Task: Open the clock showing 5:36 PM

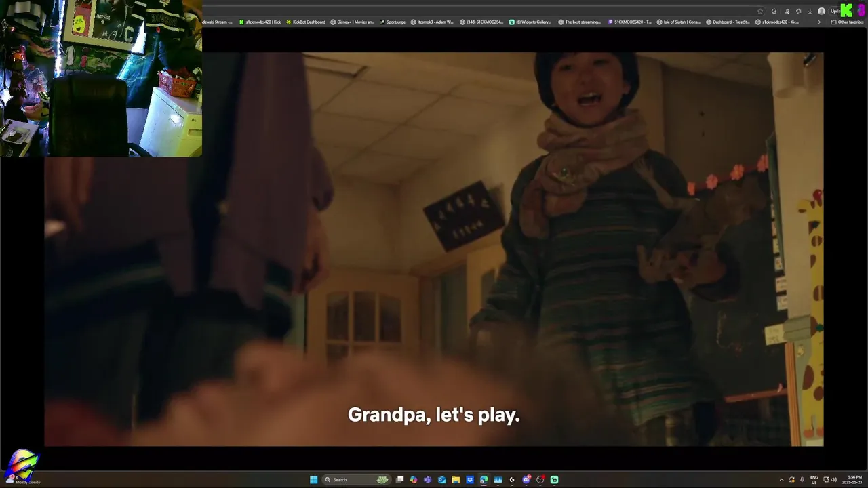Action: [852, 480]
